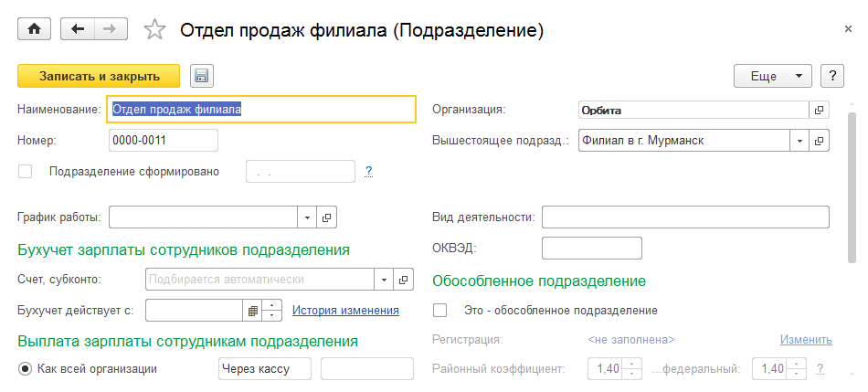Navigate back with the left arrow
The height and width of the screenshot is (392, 868).
click(77, 29)
